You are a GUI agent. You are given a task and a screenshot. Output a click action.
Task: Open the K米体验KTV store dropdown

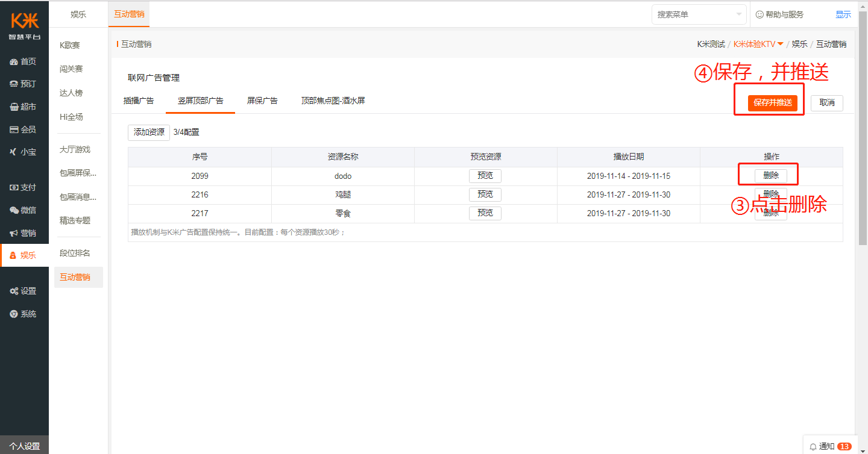tap(758, 44)
